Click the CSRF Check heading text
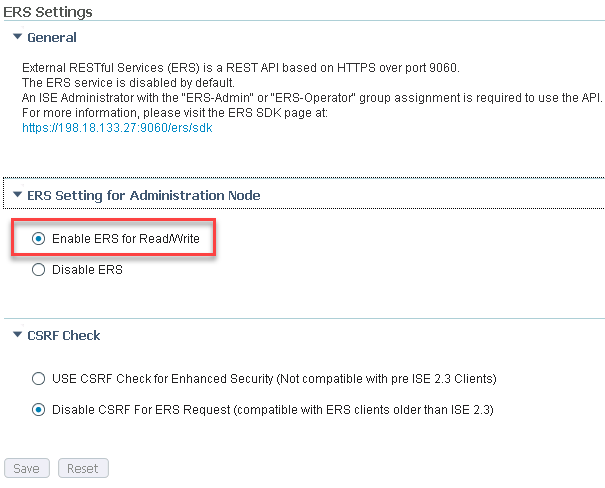The width and height of the screenshot is (605, 488). pyautogui.click(x=64, y=336)
